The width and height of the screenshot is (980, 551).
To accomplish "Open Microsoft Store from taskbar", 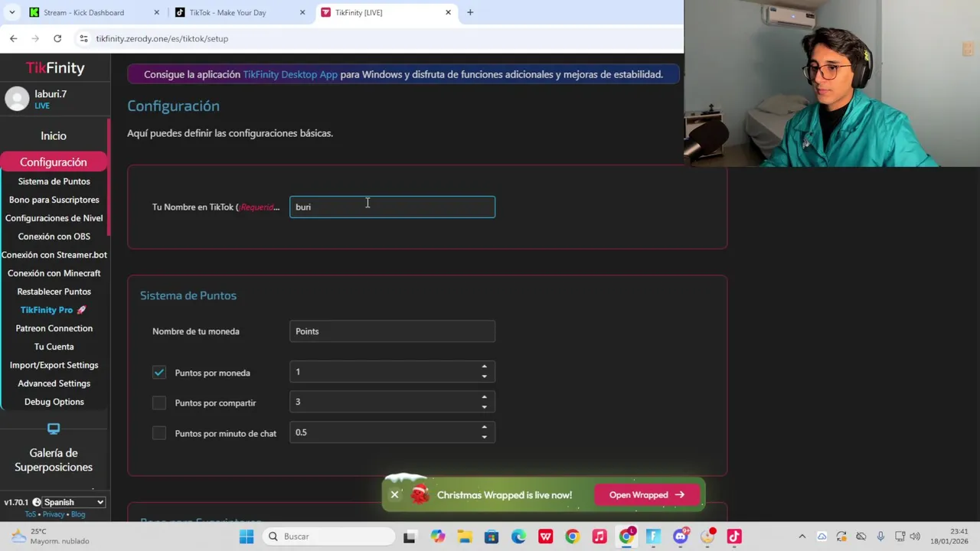I will pos(492,536).
